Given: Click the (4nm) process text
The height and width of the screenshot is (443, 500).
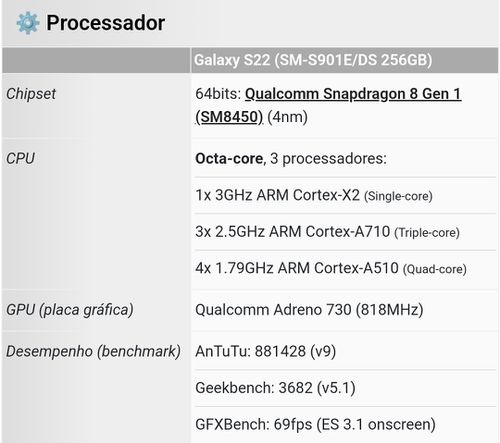Looking at the screenshot, I should (287, 117).
